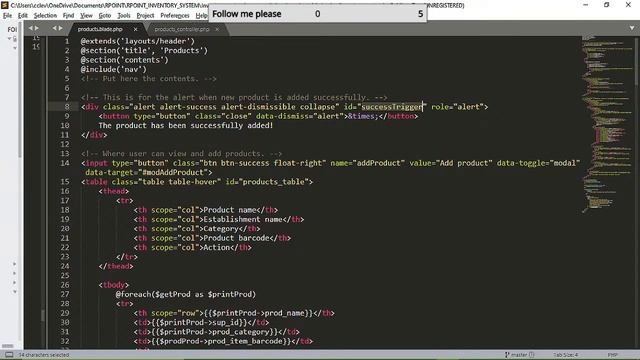Open the File menu
The image size is (640, 360).
click(x=7, y=16)
